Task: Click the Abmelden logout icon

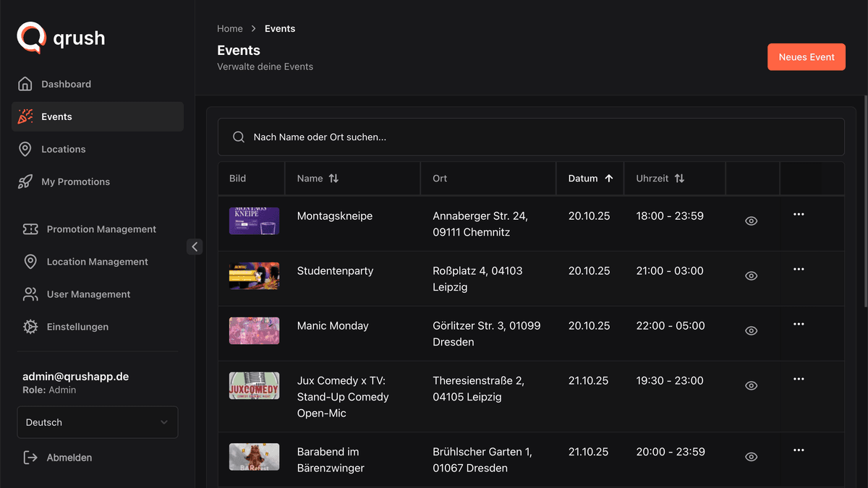Action: 30,458
